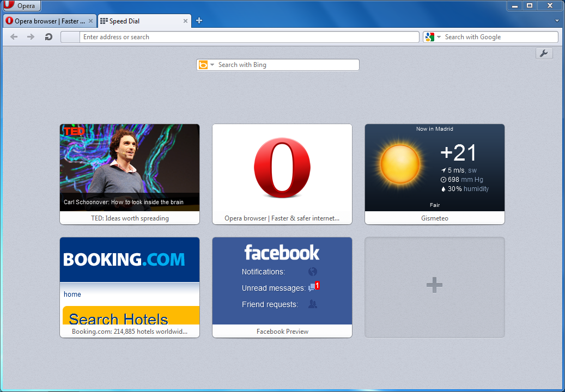Viewport: 565px width, 392px height.
Task: Open the TED Speed Dial thumbnail
Action: click(x=130, y=173)
